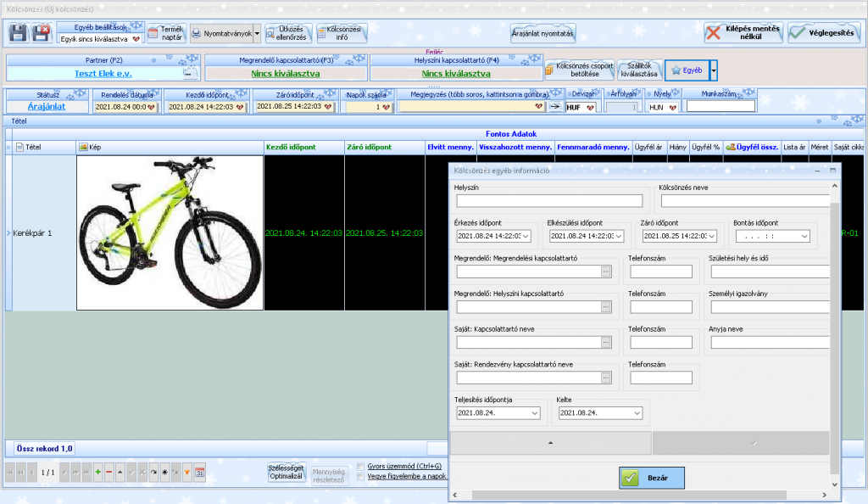Click the blue floppy disk save icon

click(x=18, y=33)
